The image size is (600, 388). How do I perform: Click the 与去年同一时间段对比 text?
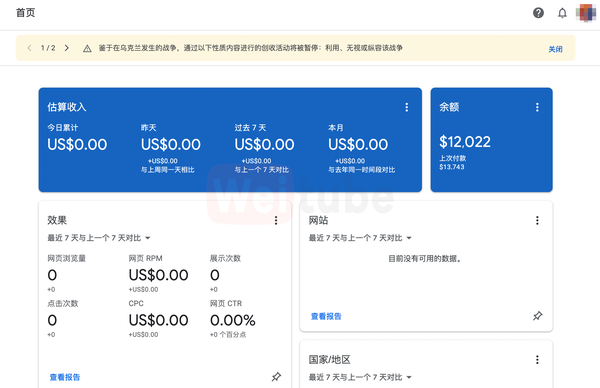362,170
